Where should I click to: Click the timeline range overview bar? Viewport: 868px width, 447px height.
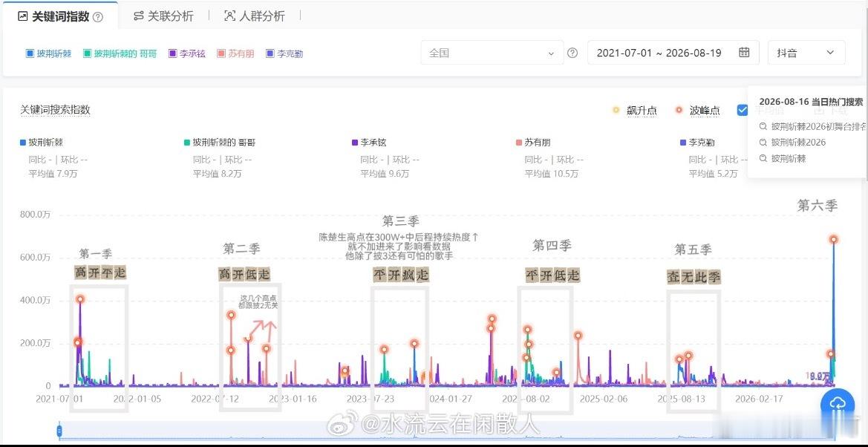click(x=447, y=431)
